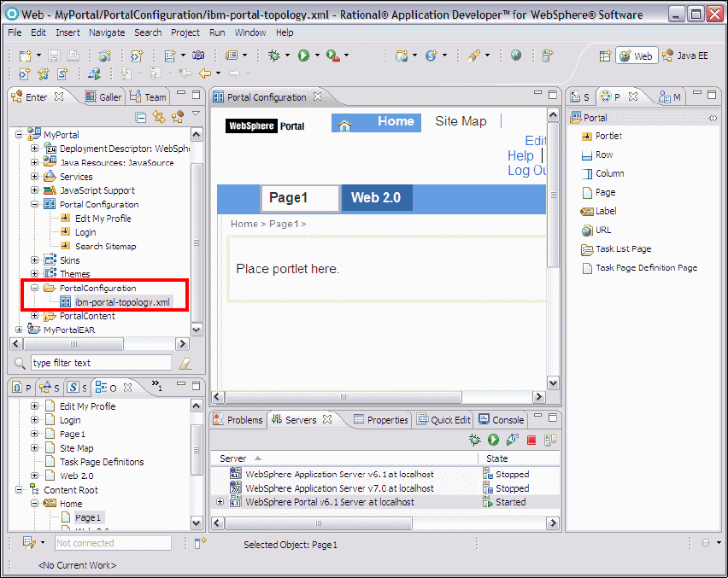This screenshot has width=728, height=578.
Task: Click Site Map link in portal preview
Action: coord(461,121)
